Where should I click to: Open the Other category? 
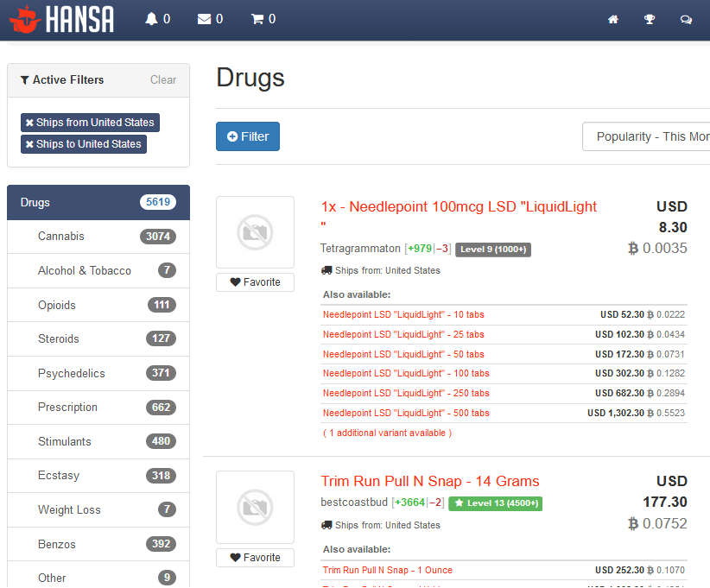point(98,575)
